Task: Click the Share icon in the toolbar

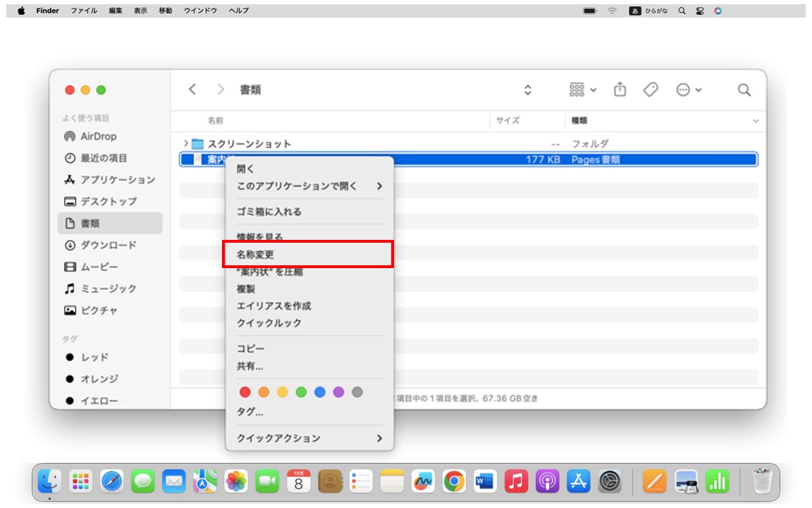Action: point(620,90)
